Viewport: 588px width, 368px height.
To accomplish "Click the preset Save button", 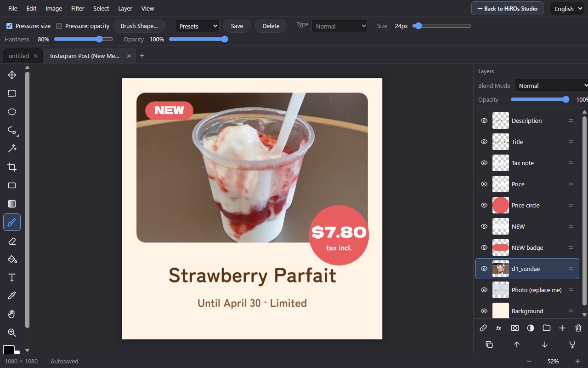I will tap(237, 26).
